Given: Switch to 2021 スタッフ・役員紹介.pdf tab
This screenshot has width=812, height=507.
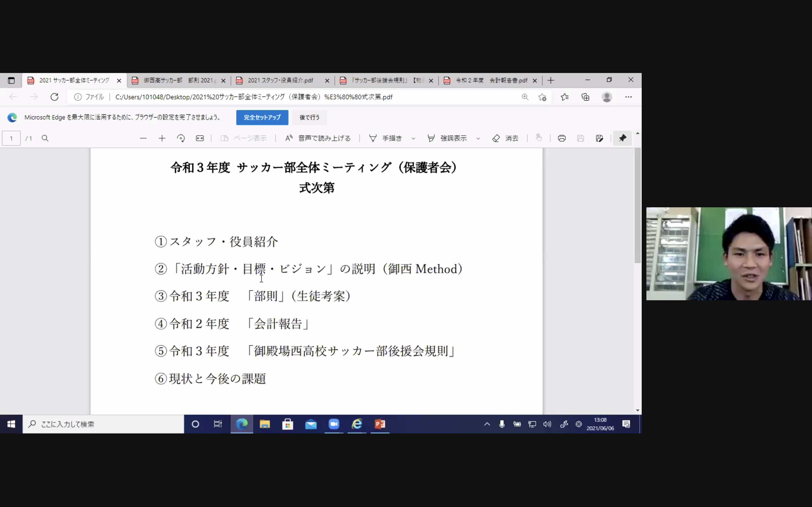Looking at the screenshot, I should point(280,81).
